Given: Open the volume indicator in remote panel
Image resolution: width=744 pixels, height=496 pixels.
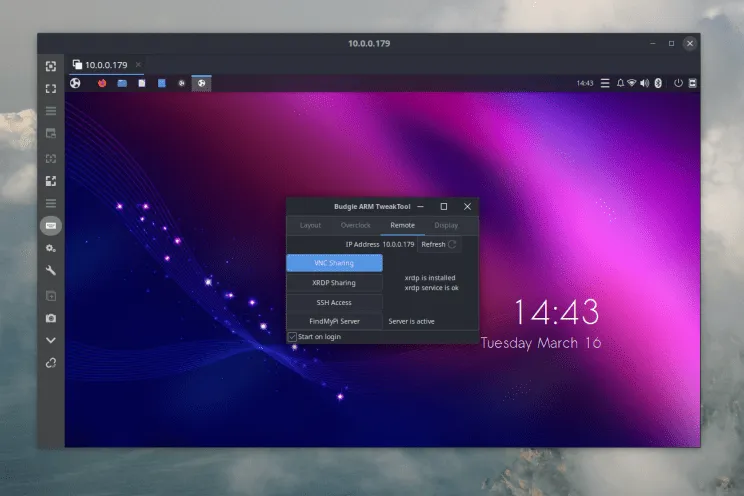Looking at the screenshot, I should 645,83.
